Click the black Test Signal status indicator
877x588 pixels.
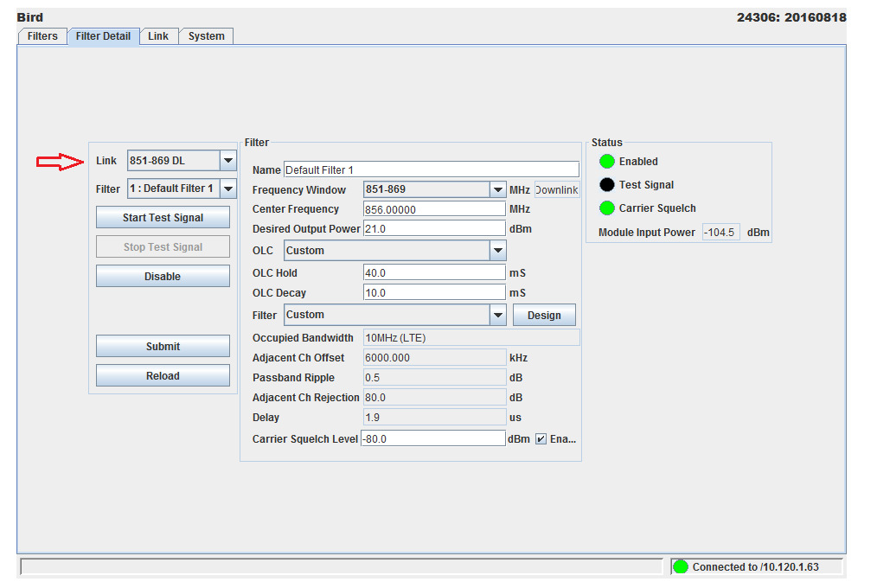tap(607, 184)
